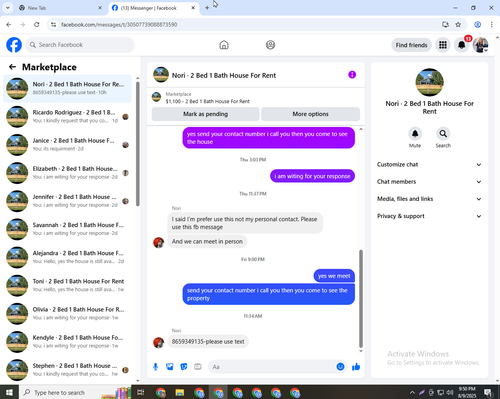The height and width of the screenshot is (399, 500).
Task: Bookmark this page with the star icon
Action: (x=458, y=24)
